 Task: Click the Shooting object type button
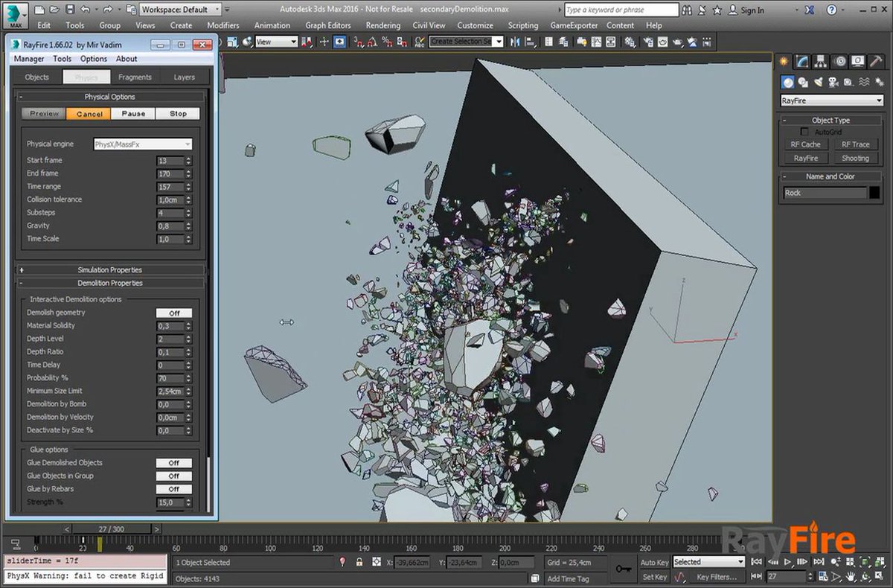pyautogui.click(x=855, y=158)
